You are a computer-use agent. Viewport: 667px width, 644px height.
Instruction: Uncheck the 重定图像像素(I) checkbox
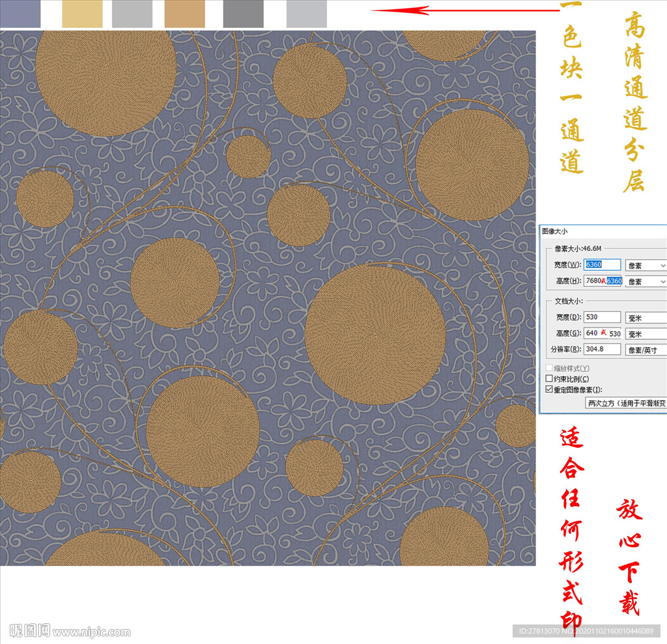tap(549, 389)
